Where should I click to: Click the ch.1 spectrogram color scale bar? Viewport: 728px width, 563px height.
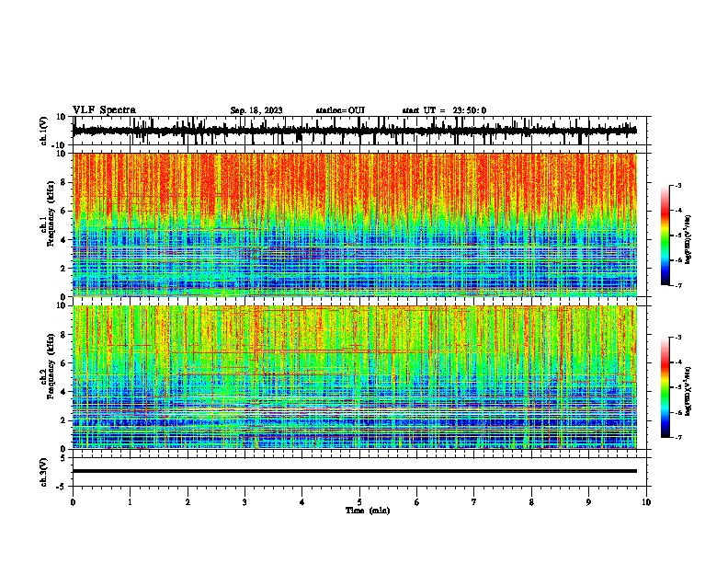[665, 236]
